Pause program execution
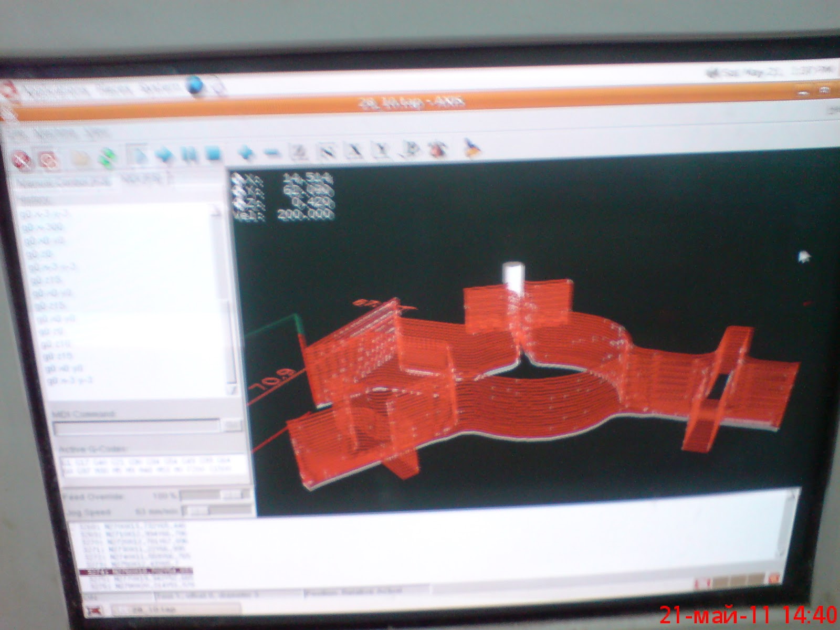 [x=188, y=154]
